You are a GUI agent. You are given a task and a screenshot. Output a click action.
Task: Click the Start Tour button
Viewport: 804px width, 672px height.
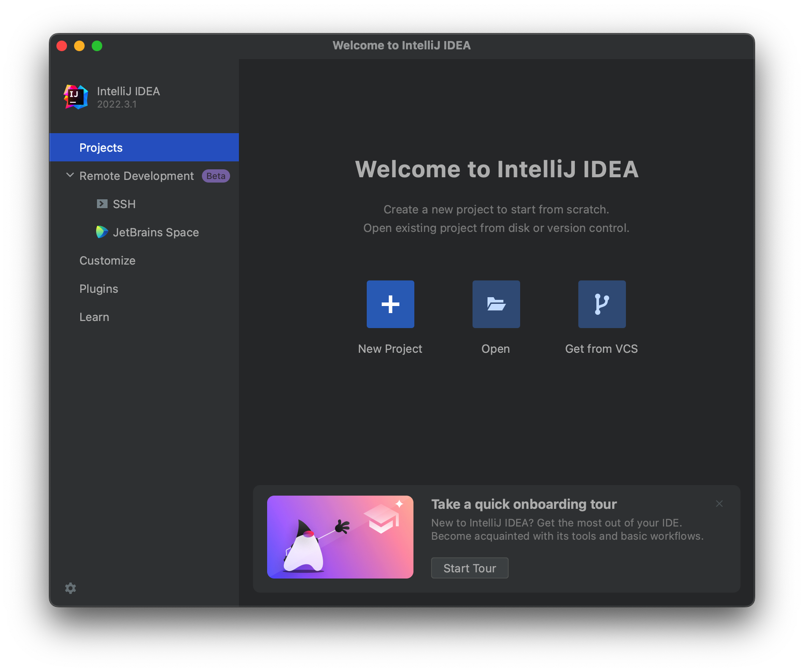[x=469, y=568]
